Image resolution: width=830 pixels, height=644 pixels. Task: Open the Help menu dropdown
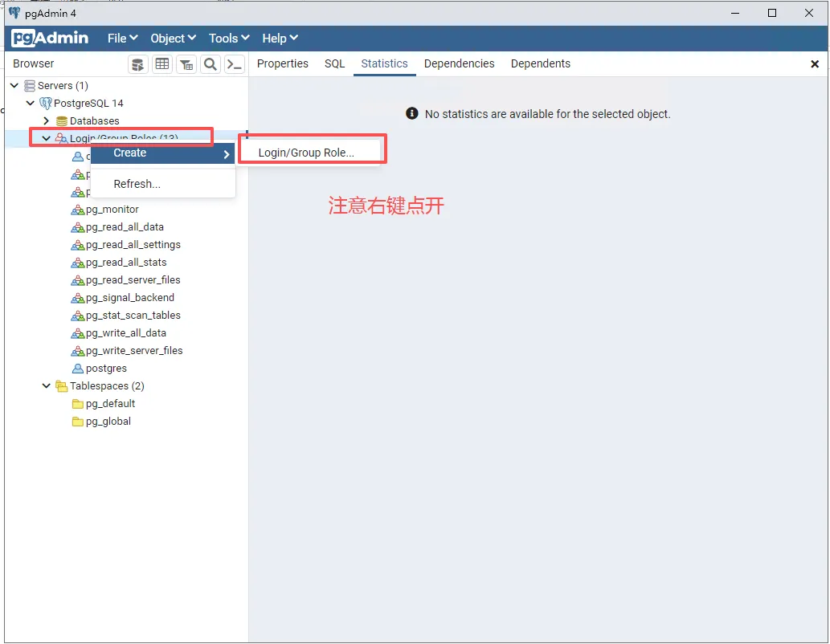pyautogui.click(x=280, y=38)
